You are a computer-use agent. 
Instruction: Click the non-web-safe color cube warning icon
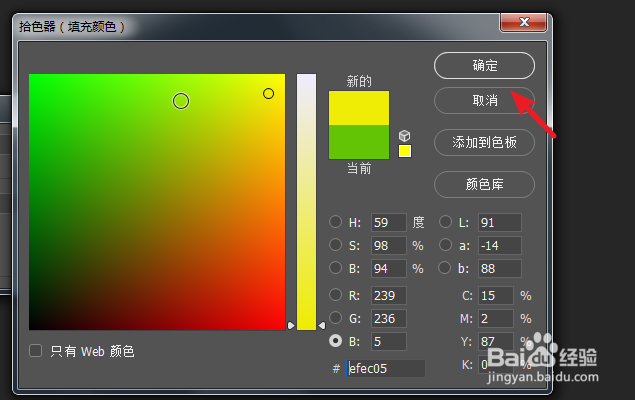[405, 135]
